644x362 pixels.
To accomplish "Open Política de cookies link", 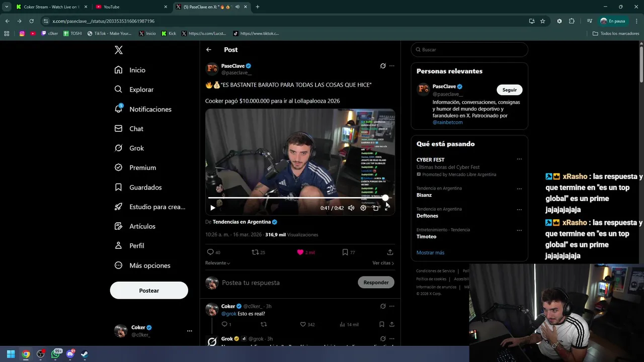I will tap(431, 279).
